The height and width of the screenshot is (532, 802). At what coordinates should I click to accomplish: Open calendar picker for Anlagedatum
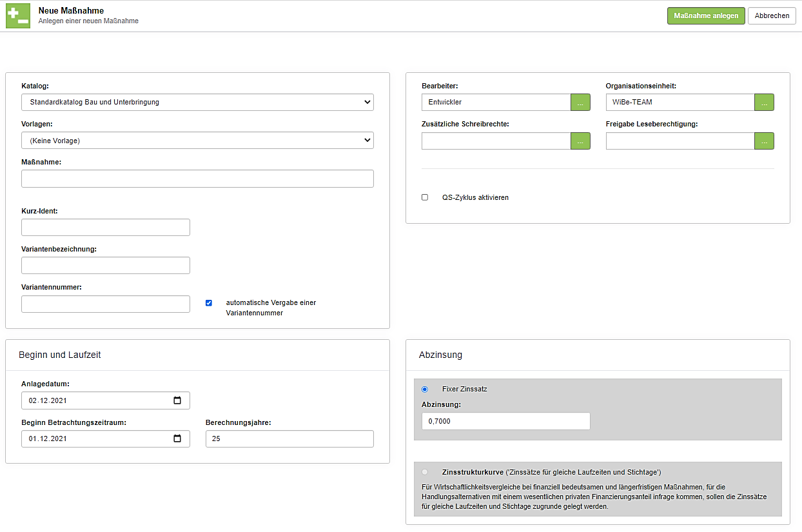click(177, 400)
